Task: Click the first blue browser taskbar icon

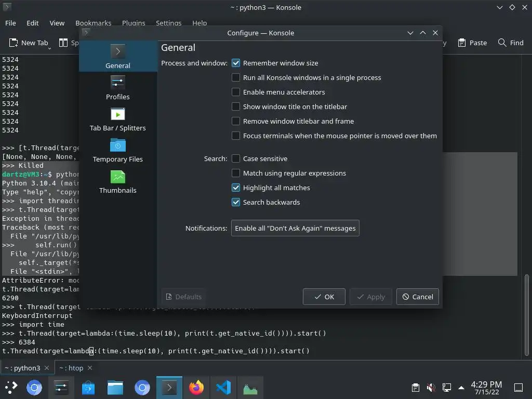Action: [34, 388]
